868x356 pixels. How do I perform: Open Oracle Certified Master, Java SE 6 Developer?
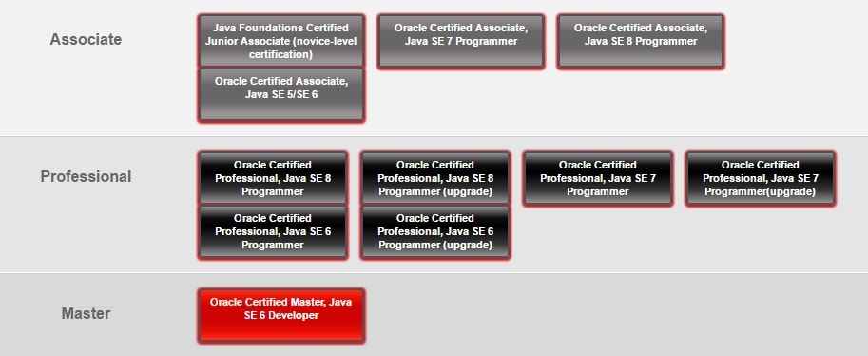pyautogui.click(x=281, y=315)
